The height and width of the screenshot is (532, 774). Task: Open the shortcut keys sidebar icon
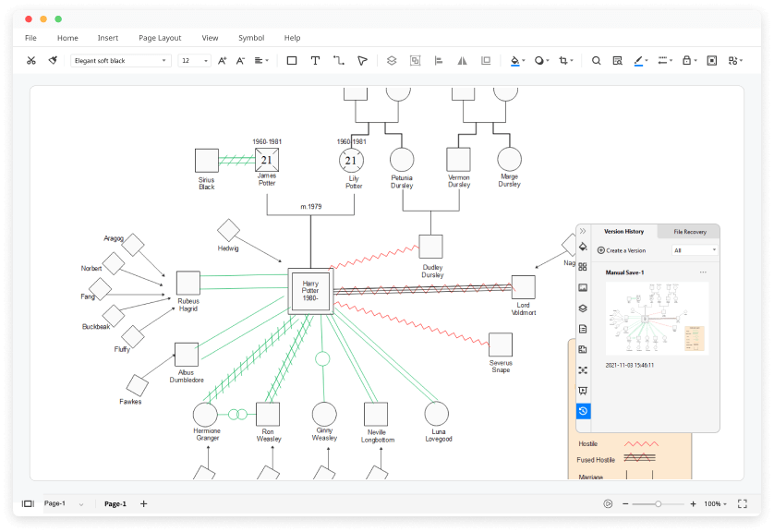(x=583, y=370)
